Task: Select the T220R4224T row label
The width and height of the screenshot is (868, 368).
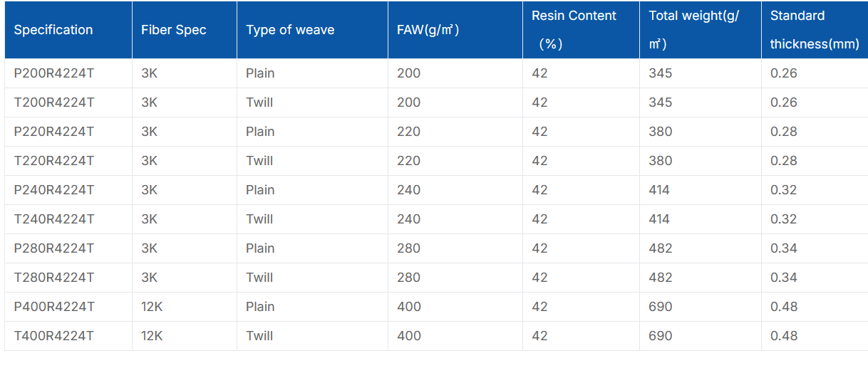Action: point(54,161)
